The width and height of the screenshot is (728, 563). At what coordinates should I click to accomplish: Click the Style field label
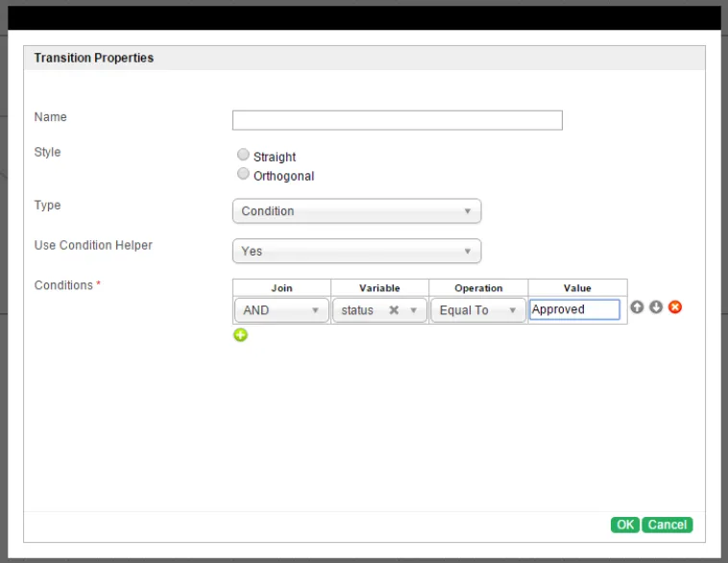click(x=47, y=153)
